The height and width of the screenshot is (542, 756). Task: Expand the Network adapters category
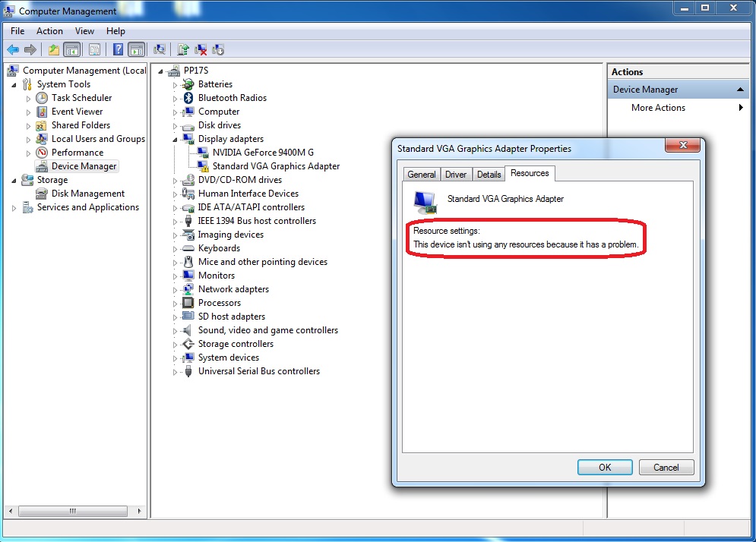click(x=175, y=289)
